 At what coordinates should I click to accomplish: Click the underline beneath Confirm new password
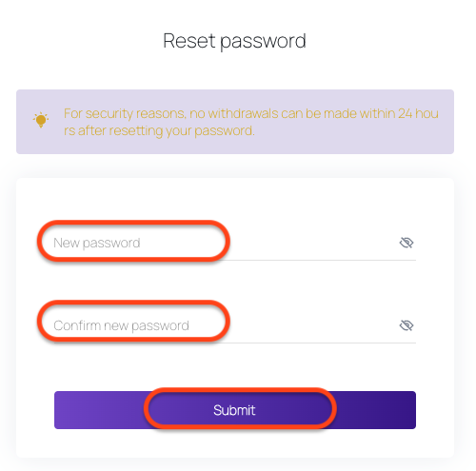235,343
